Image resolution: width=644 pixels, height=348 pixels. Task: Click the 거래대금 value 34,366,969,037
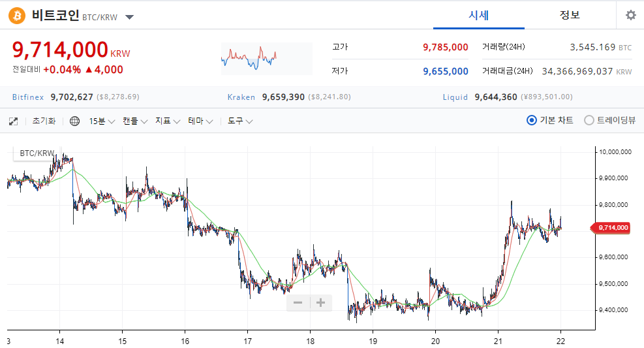click(577, 71)
